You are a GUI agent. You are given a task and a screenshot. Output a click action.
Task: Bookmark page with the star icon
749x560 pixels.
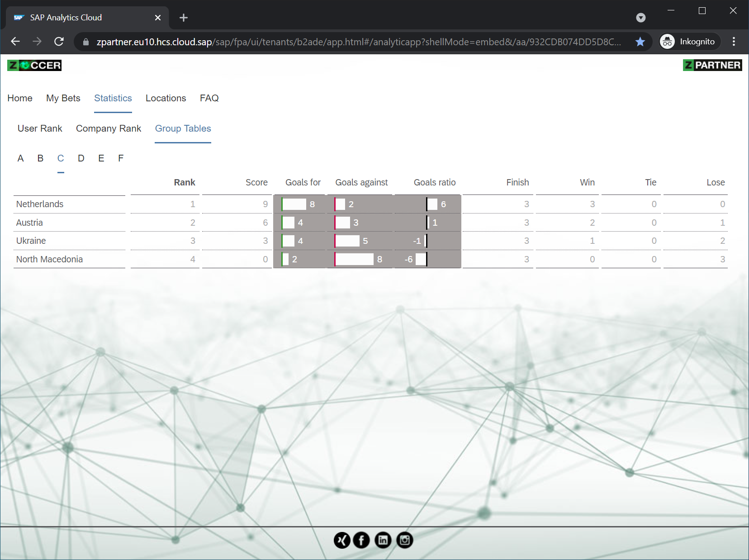pyautogui.click(x=640, y=42)
